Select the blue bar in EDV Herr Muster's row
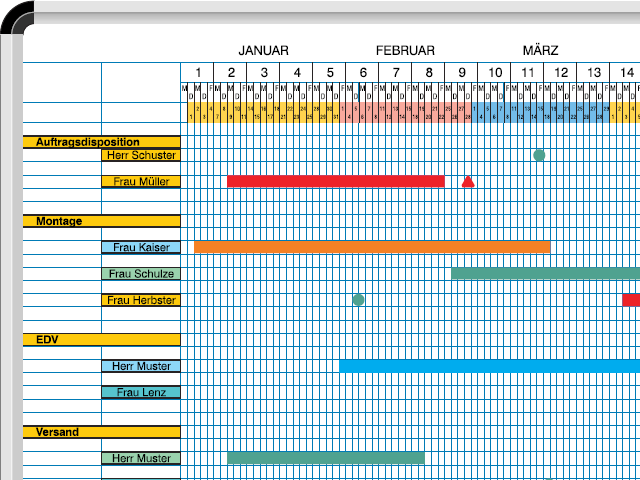 tap(489, 366)
